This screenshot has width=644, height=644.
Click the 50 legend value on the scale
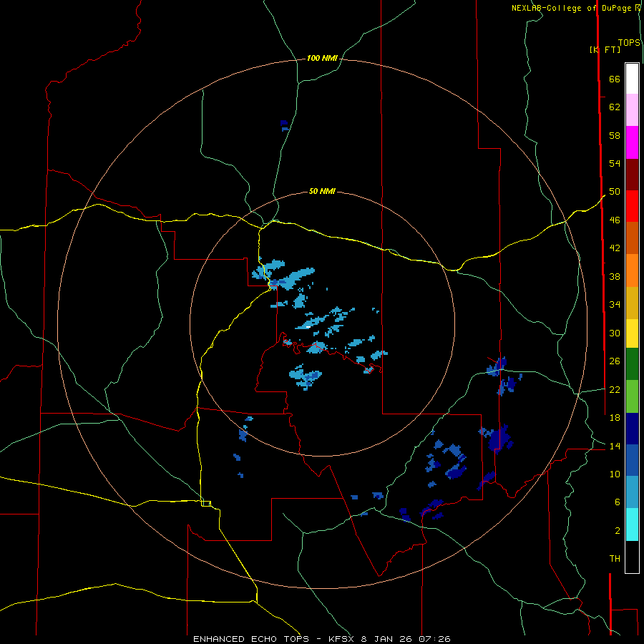[x=615, y=192]
